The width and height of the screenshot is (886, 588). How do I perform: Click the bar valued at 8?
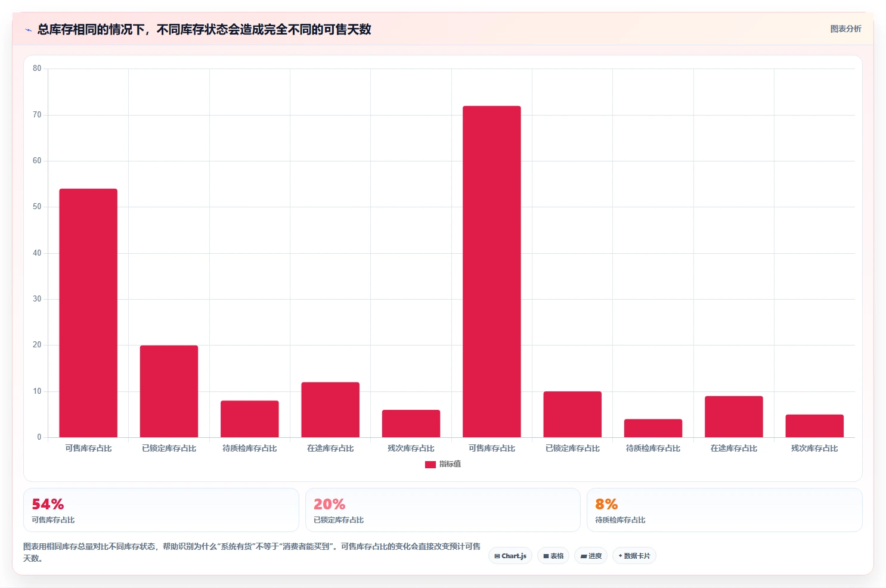tap(250, 419)
